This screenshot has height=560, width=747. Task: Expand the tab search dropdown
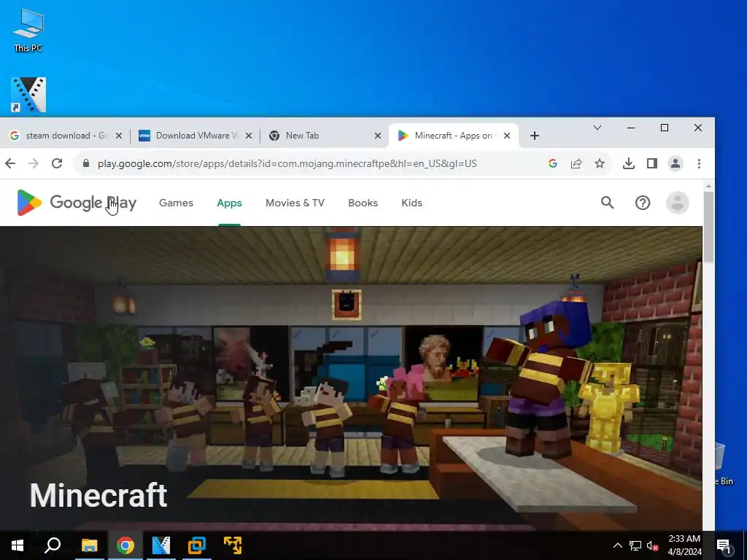coord(597,128)
